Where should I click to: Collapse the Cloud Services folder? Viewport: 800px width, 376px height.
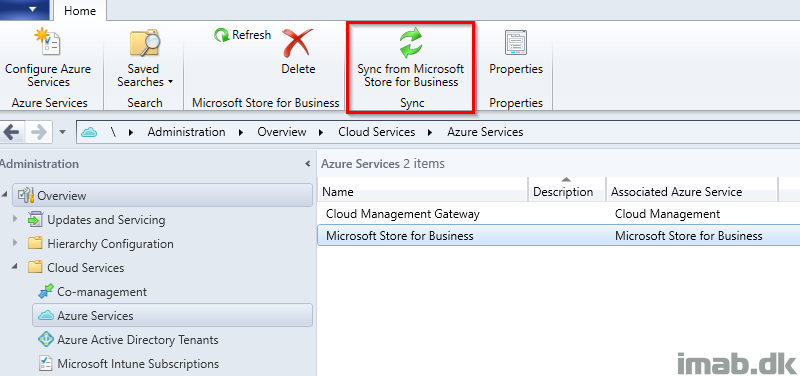[15, 267]
